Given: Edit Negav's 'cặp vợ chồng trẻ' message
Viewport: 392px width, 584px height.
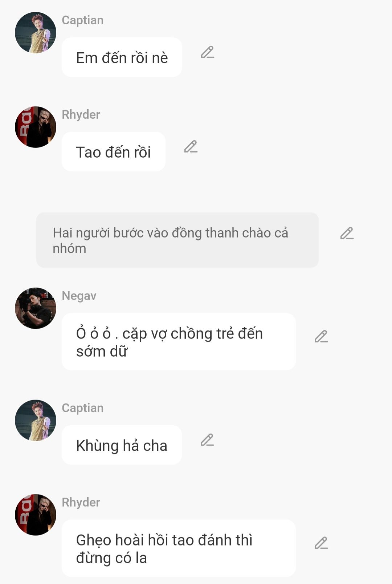Looking at the screenshot, I should tap(321, 337).
